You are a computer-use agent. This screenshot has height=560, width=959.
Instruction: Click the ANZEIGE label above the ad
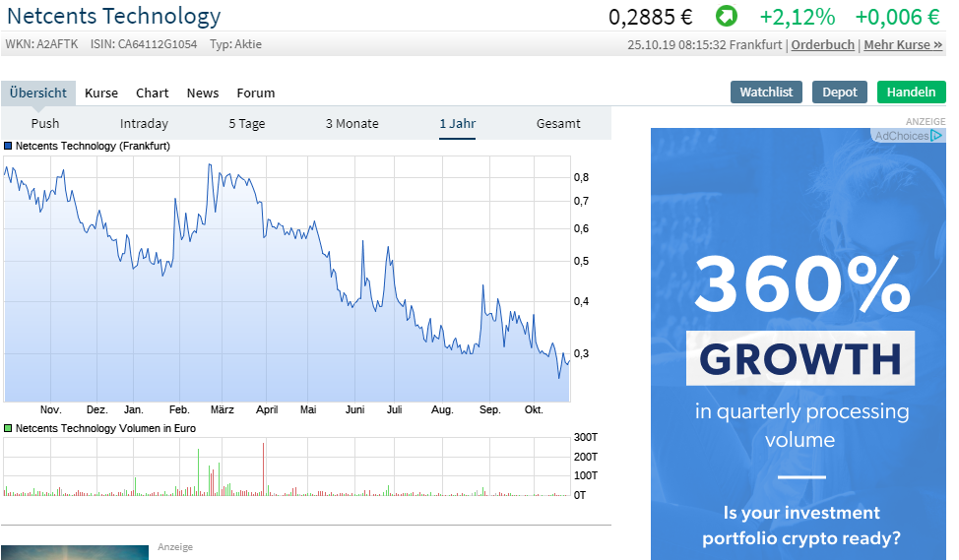pos(926,122)
